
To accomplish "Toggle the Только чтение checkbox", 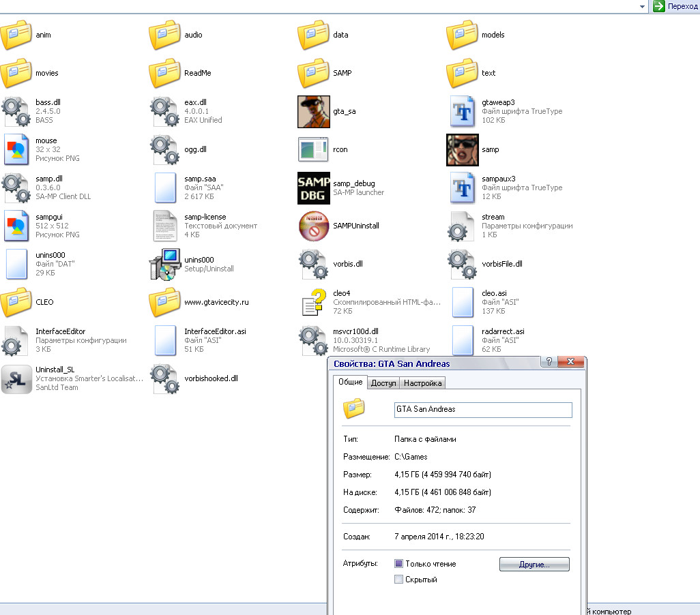I will click(x=398, y=564).
